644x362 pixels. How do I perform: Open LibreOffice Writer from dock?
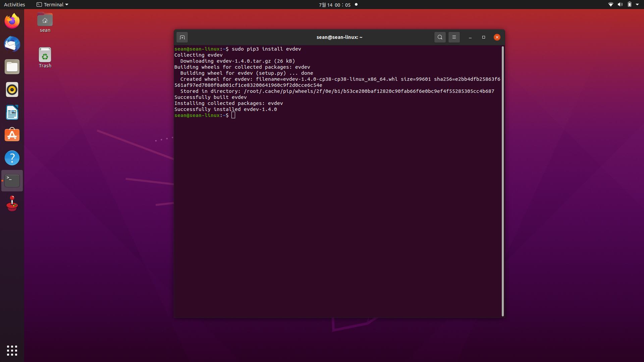tap(12, 112)
